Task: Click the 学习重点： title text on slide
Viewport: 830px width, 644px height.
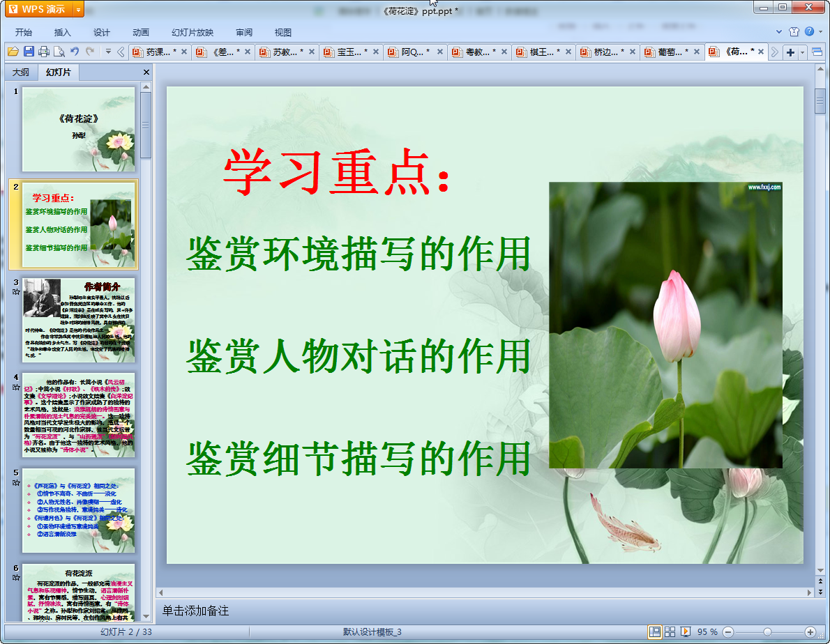Action: click(x=337, y=173)
